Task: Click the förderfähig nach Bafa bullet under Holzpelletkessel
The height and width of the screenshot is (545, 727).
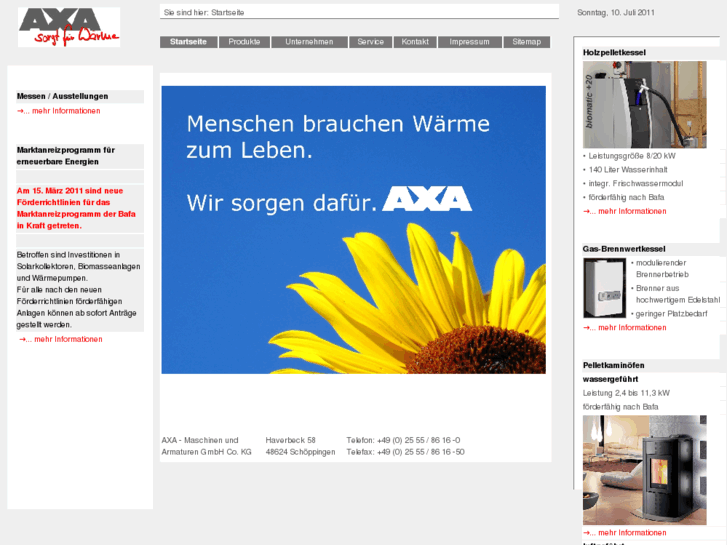Action: (x=624, y=198)
